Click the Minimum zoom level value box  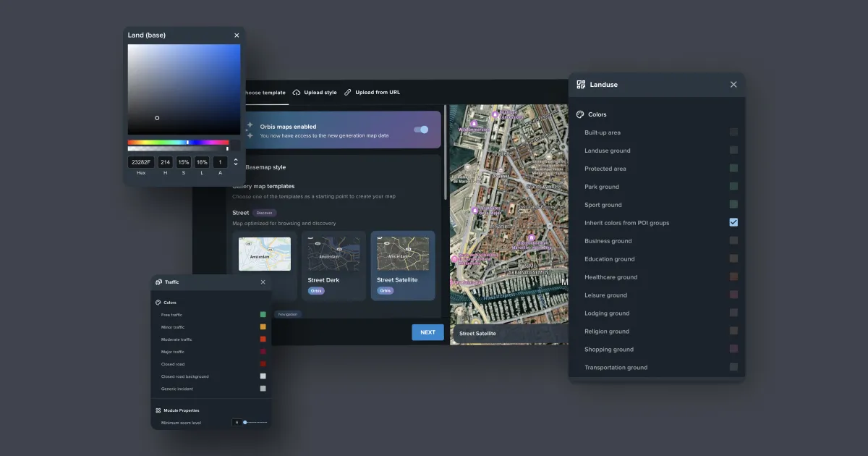tap(237, 422)
